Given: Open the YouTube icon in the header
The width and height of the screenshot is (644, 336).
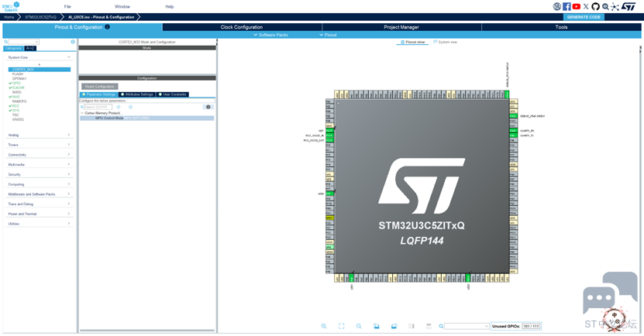Looking at the screenshot, I should pos(577,6).
